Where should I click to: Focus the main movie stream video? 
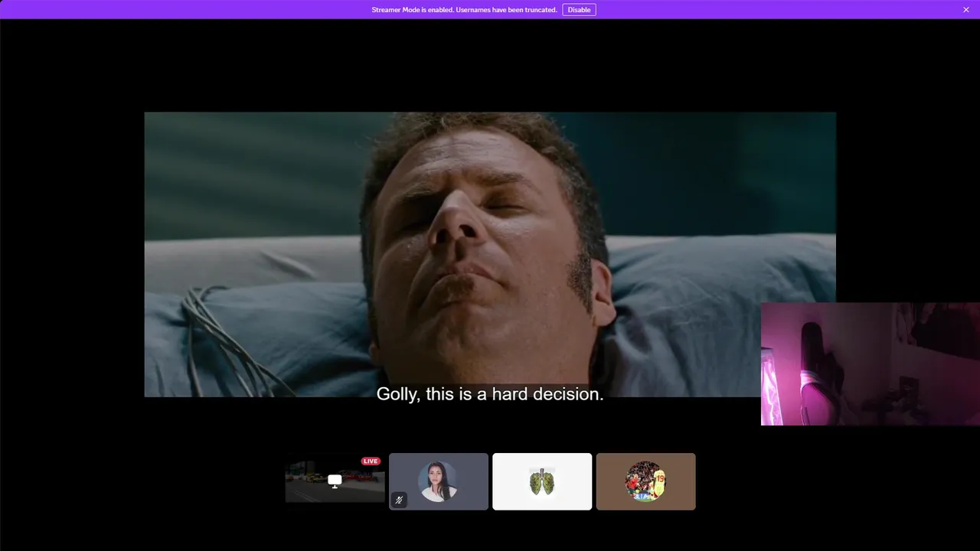pos(490,254)
